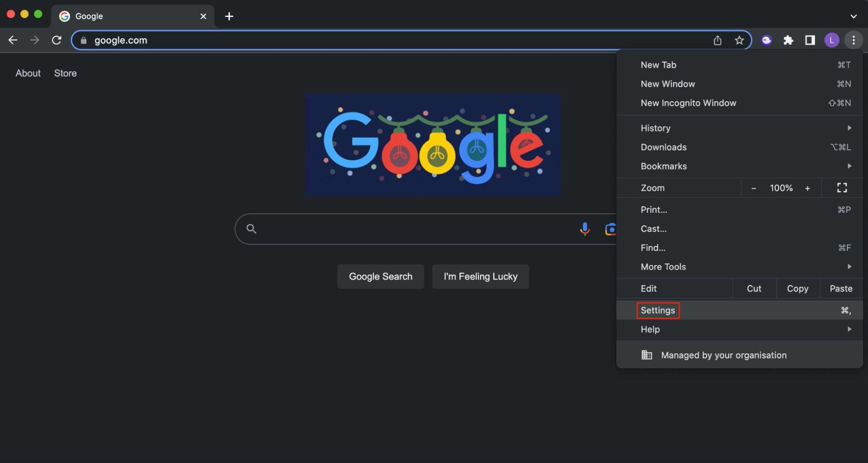Screen dimensions: 868x463
Task: Open a new tab with plus button
Action: click(x=229, y=16)
